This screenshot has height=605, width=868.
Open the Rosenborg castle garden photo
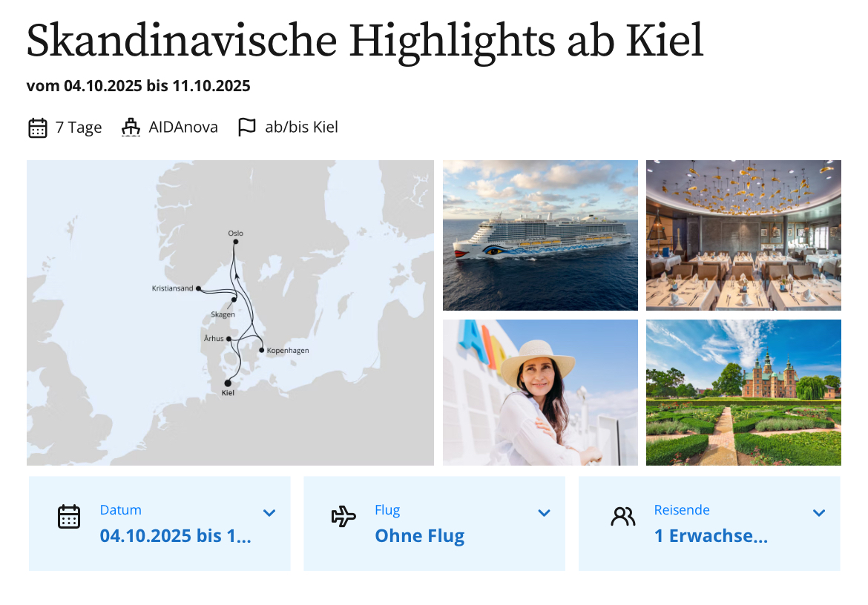[743, 392]
